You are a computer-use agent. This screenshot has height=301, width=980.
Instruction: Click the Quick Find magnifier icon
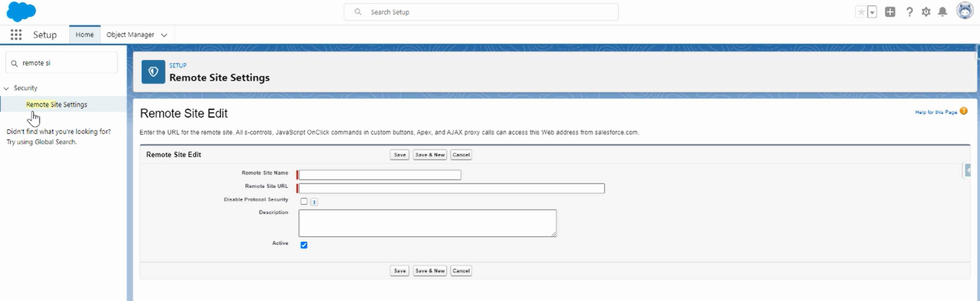[x=14, y=64]
